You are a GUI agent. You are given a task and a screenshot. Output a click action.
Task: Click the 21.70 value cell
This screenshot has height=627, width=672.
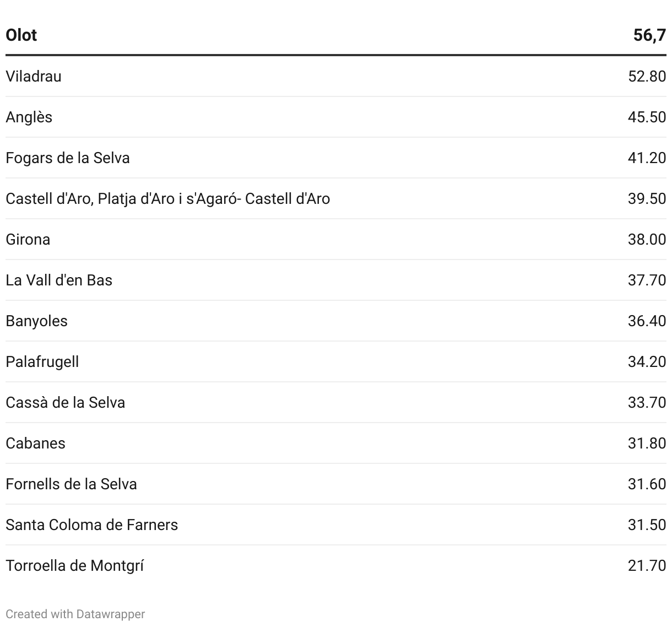pyautogui.click(x=647, y=565)
